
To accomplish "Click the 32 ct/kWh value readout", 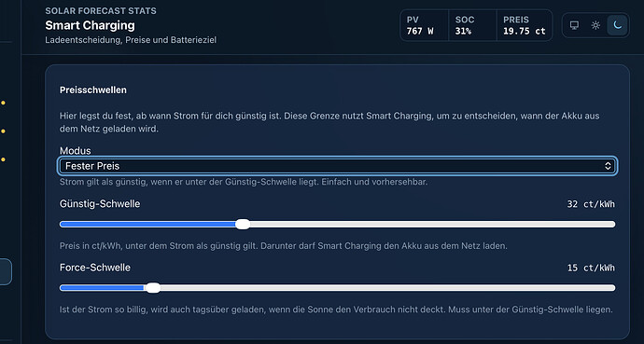I will pyautogui.click(x=591, y=204).
